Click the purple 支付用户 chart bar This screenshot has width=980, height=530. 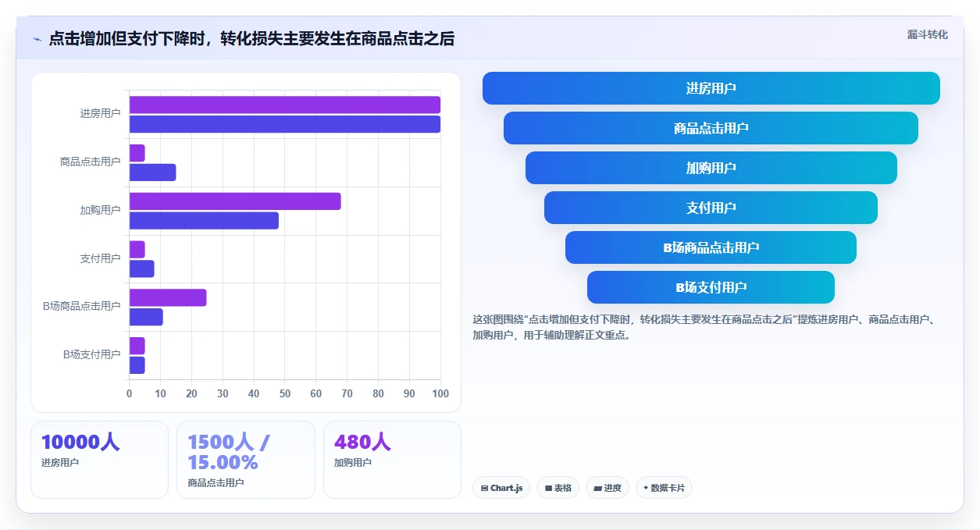(x=137, y=250)
